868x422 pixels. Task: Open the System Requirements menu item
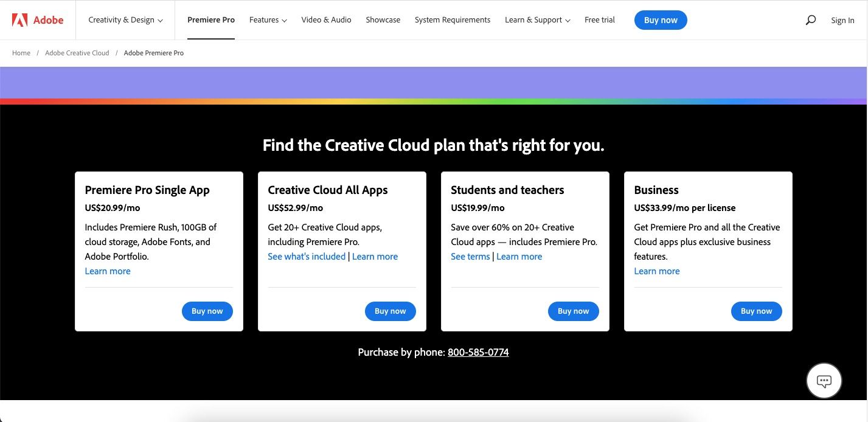[x=453, y=20]
